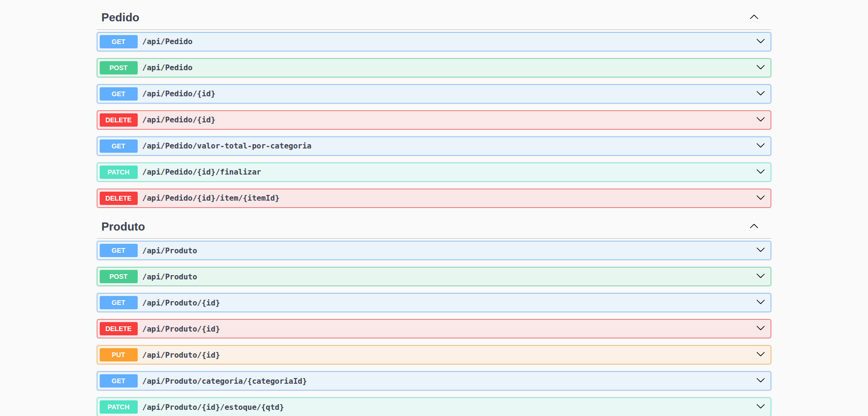Open the valor-total-por-categoria endpoint path
Viewport: 868px width, 416px height.
point(226,146)
